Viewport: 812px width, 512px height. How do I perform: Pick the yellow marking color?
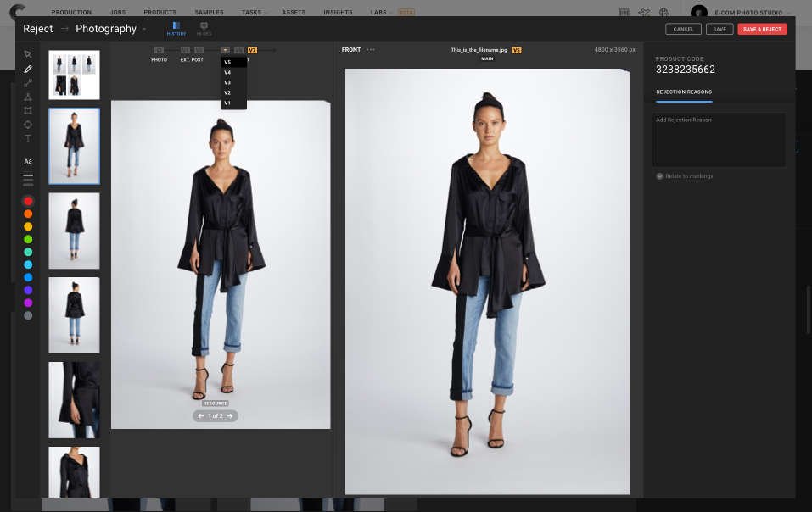[x=28, y=226]
